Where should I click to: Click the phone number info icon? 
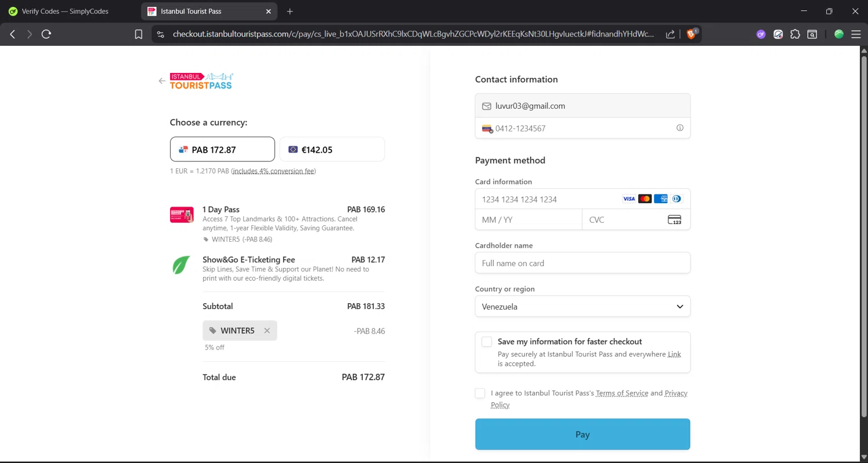coord(680,128)
